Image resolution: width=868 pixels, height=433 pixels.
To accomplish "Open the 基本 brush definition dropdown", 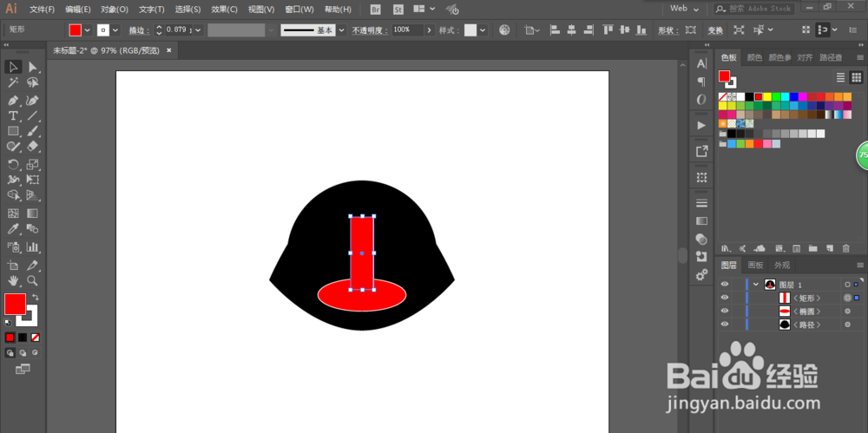I will pos(341,30).
